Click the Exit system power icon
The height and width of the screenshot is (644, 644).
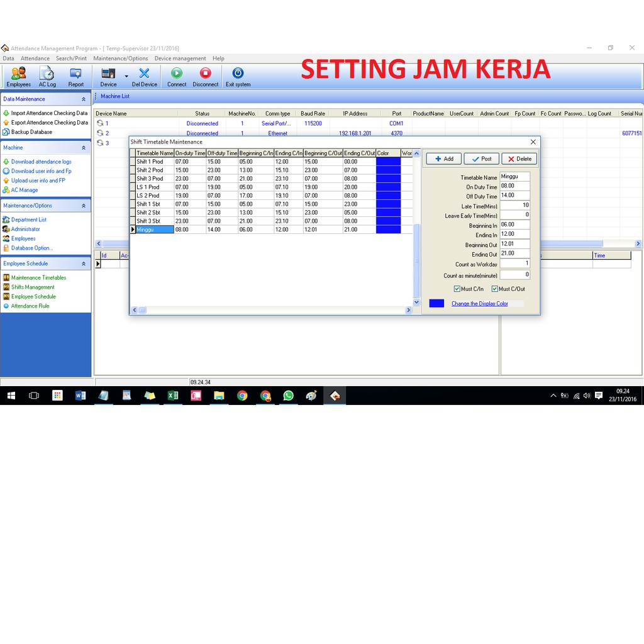(238, 77)
